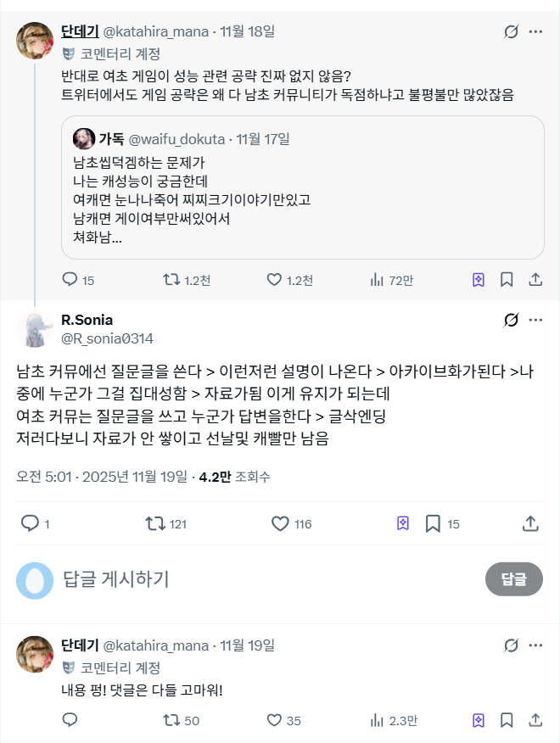Open more options menu on R.Sonia's tweet
Screen dimensions: 560x743
535,320
